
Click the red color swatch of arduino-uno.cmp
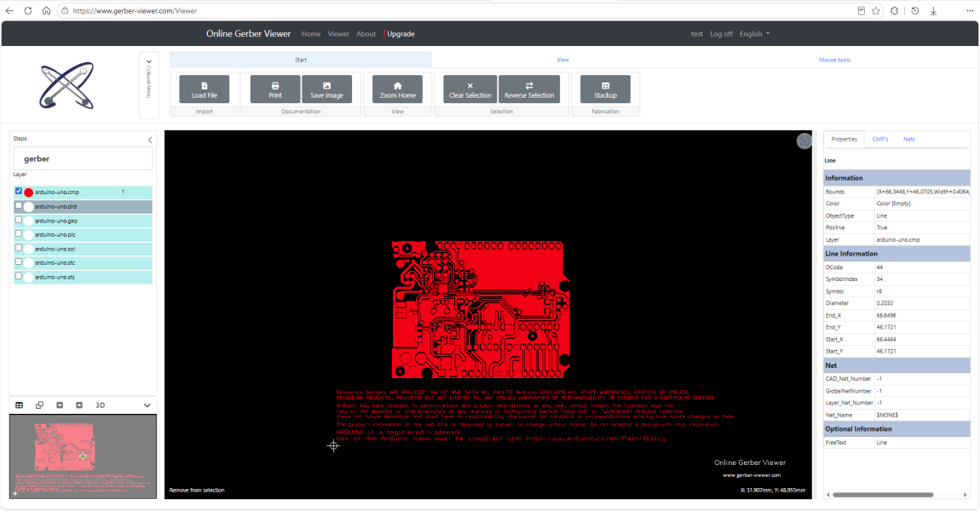point(29,192)
